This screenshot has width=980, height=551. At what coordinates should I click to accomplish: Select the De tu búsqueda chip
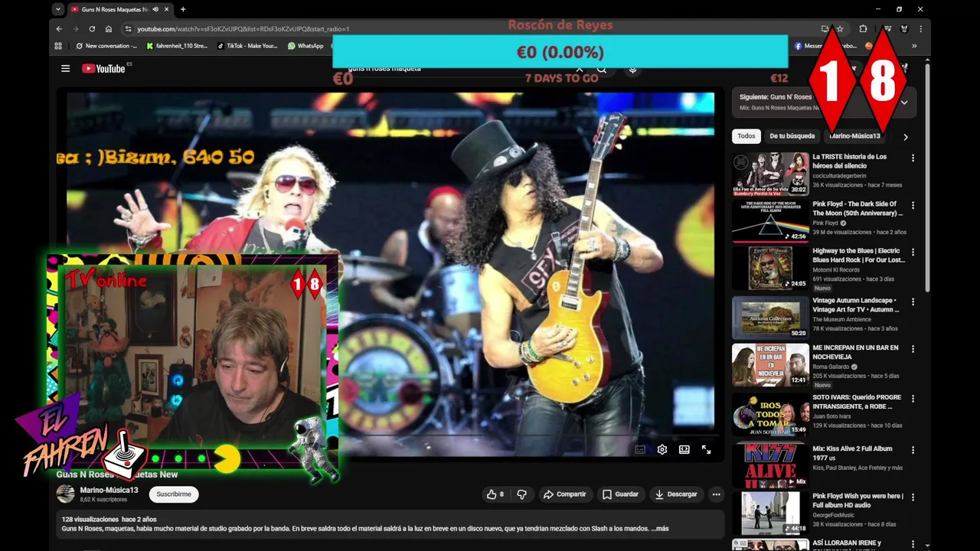point(792,136)
